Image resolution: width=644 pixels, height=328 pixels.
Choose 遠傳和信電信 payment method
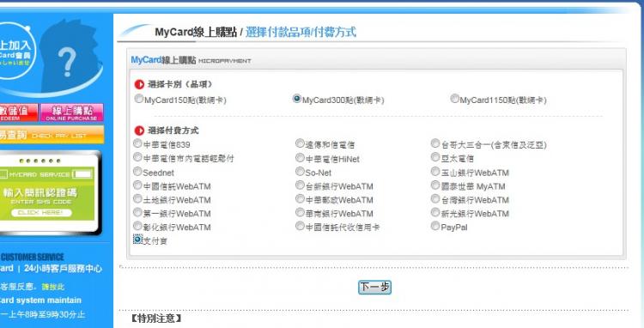pos(300,143)
